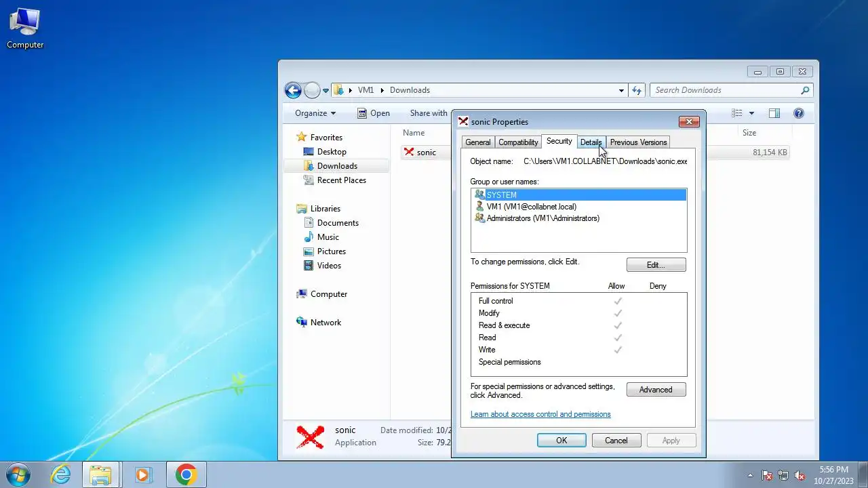
Task: Launch Internet Explorer from the taskbar
Action: pyautogui.click(x=61, y=474)
